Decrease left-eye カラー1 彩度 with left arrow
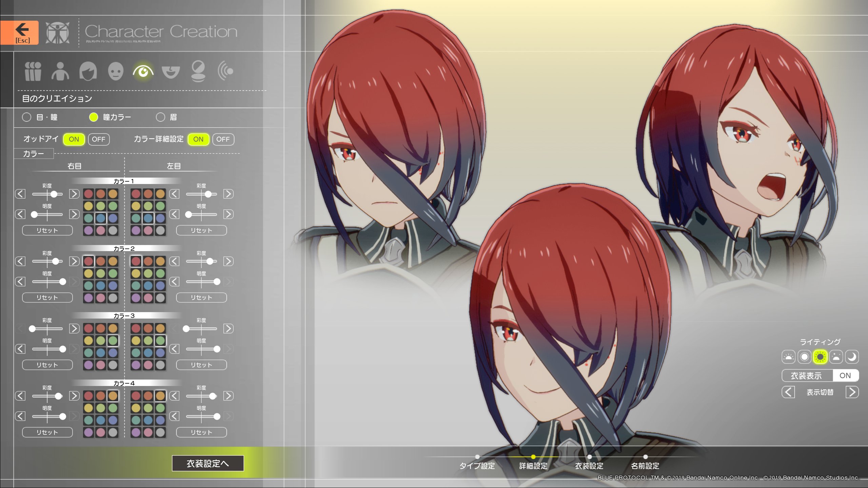868x488 pixels. [x=174, y=194]
